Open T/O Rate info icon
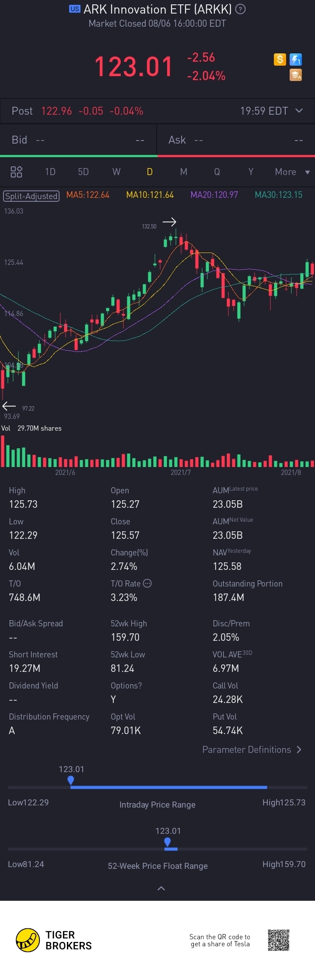This screenshot has height=980, width=315. 147,583
